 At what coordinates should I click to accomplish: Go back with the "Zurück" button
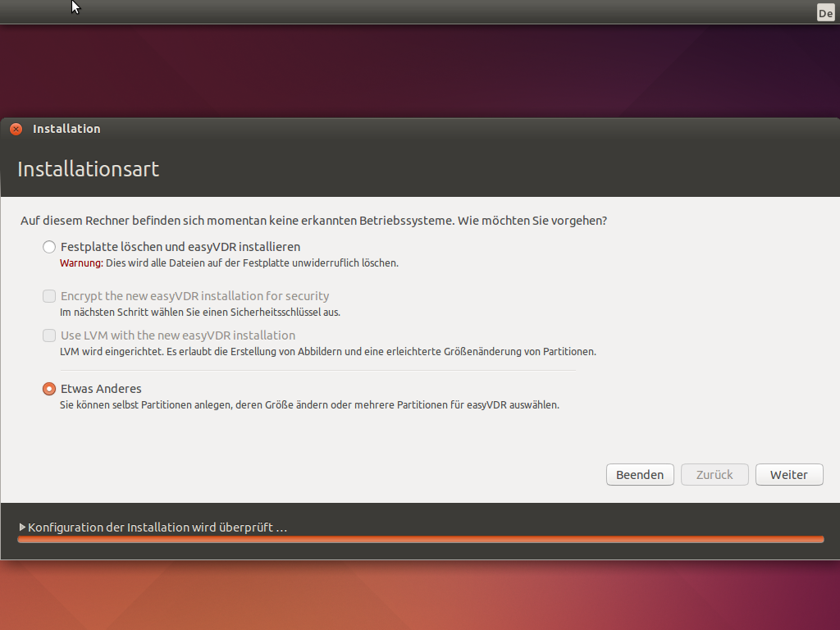tap(714, 475)
